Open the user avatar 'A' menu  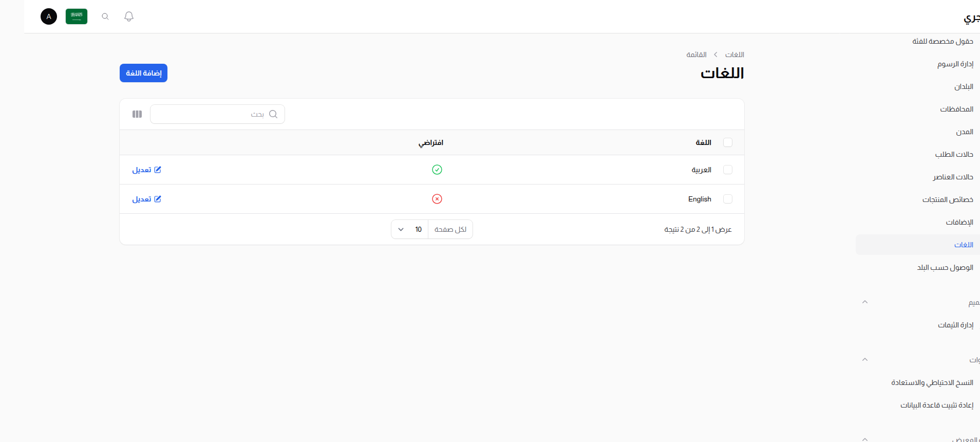pos(49,16)
